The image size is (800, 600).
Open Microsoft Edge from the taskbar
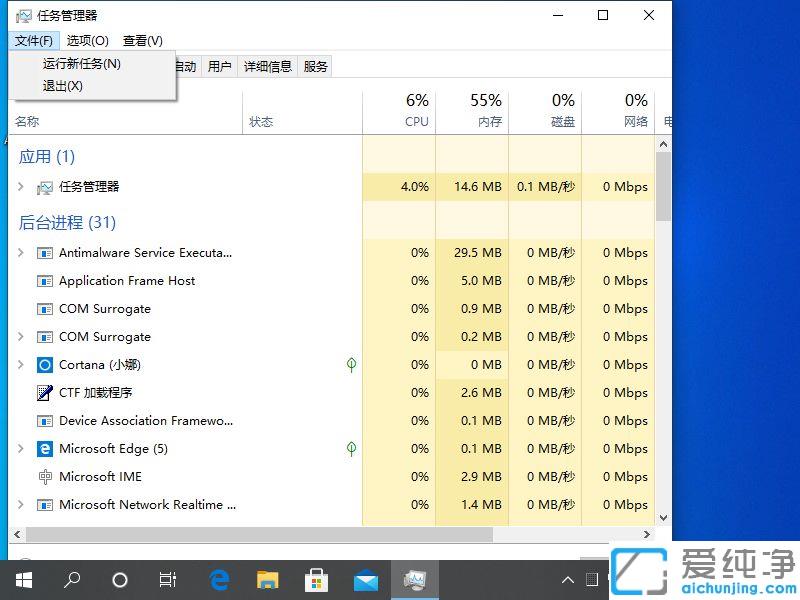219,580
